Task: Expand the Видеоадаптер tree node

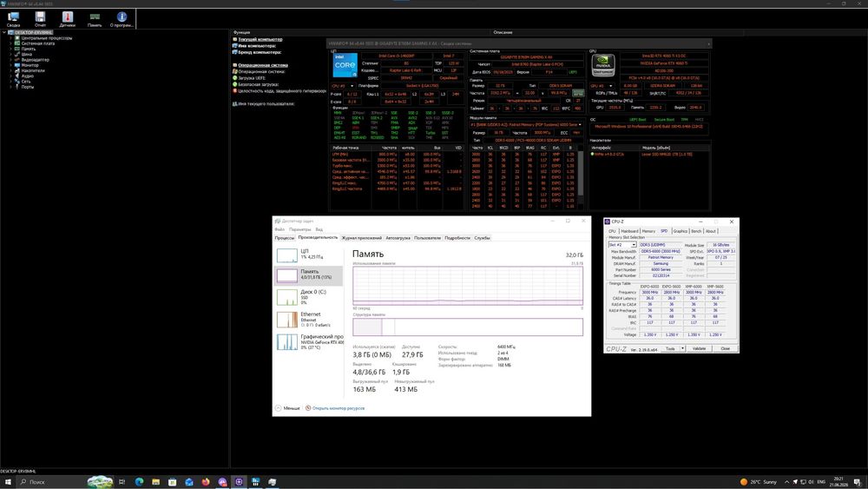Action: tap(10, 60)
